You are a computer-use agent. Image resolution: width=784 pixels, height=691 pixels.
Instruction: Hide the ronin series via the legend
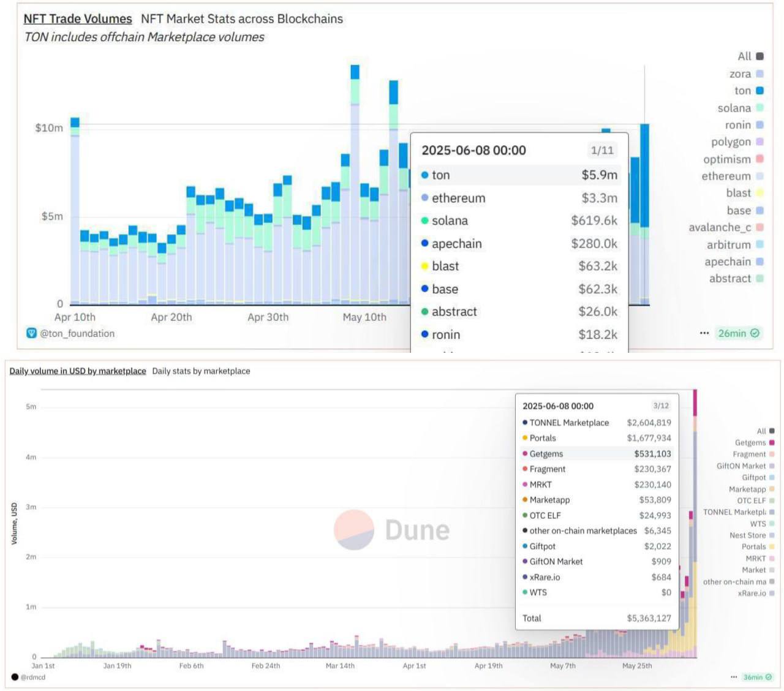744,125
